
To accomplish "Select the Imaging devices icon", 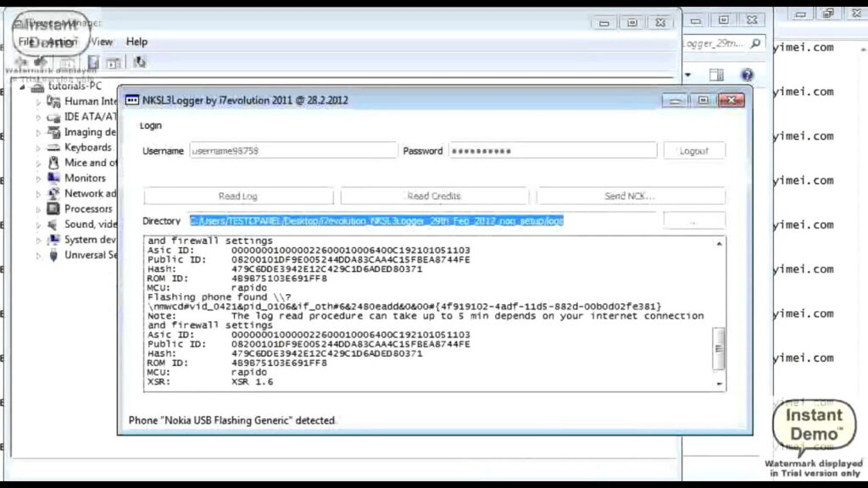I will 53,131.
